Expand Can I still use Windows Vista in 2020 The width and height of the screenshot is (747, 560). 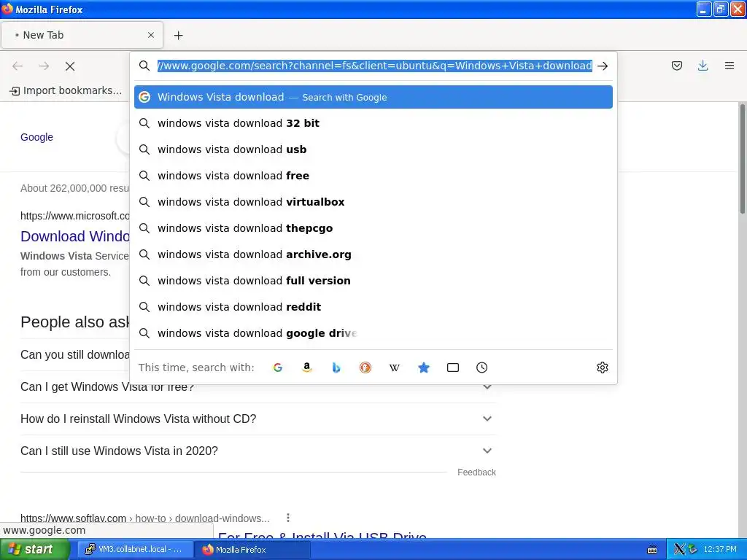click(258, 451)
